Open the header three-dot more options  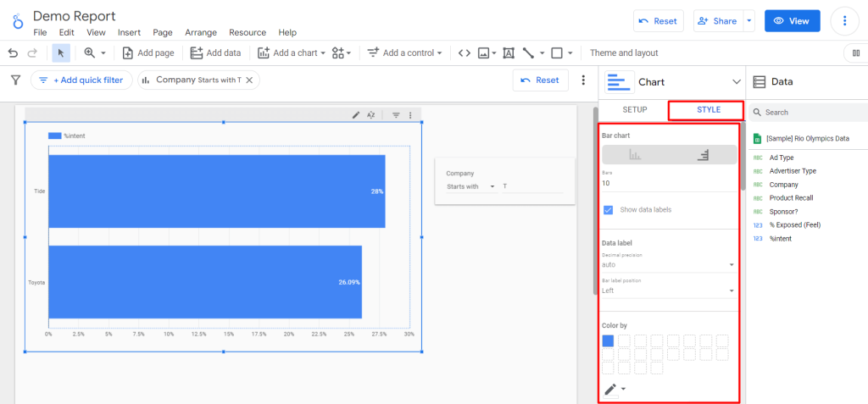pos(845,21)
